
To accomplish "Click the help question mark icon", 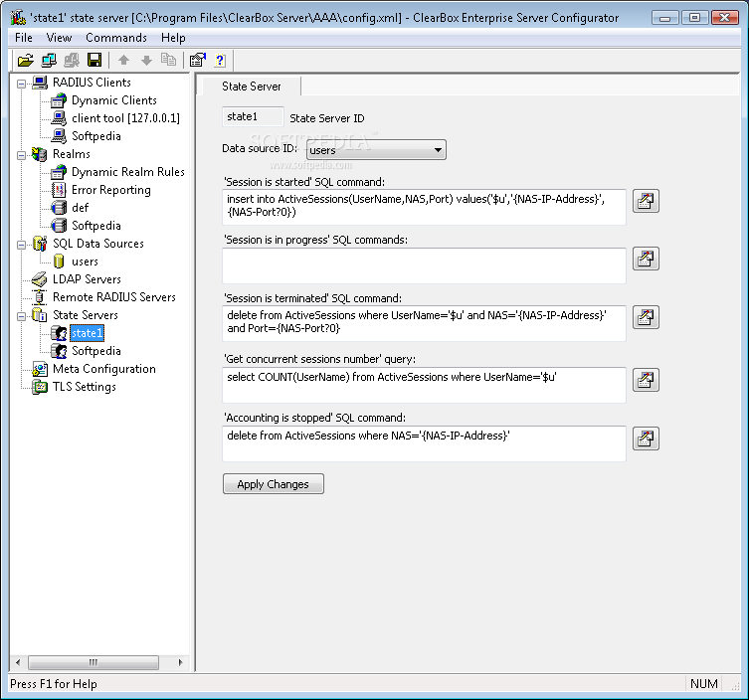I will coord(220,61).
